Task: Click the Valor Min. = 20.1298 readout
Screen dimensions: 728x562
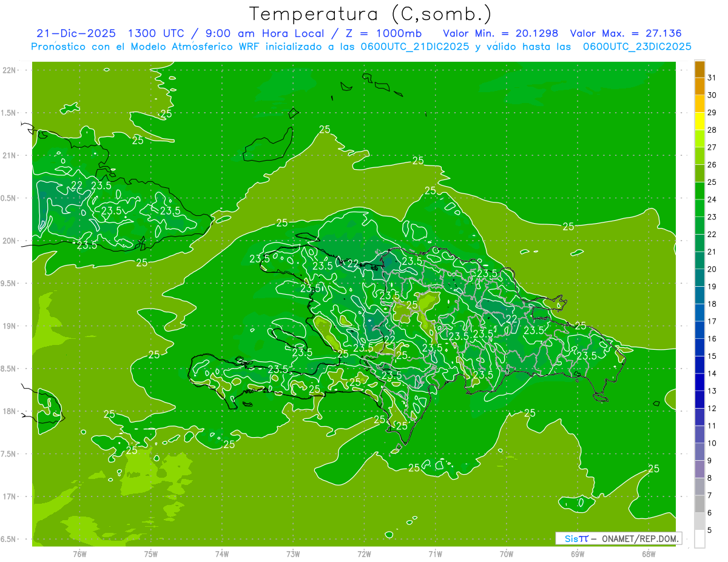Action: (x=500, y=33)
